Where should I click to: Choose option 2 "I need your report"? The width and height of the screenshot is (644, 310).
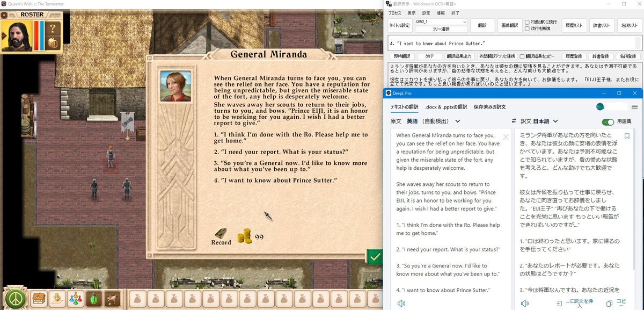(x=281, y=152)
